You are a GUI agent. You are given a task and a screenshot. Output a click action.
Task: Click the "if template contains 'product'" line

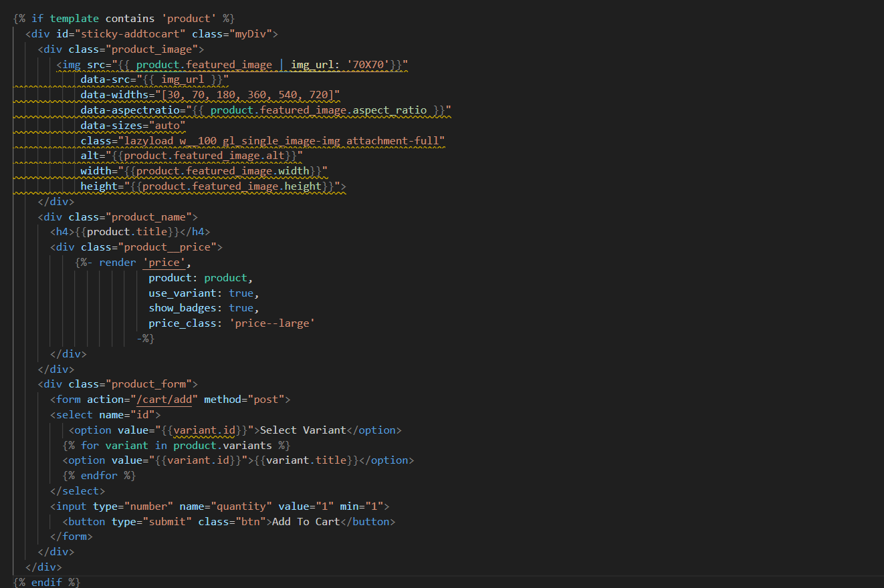124,18
